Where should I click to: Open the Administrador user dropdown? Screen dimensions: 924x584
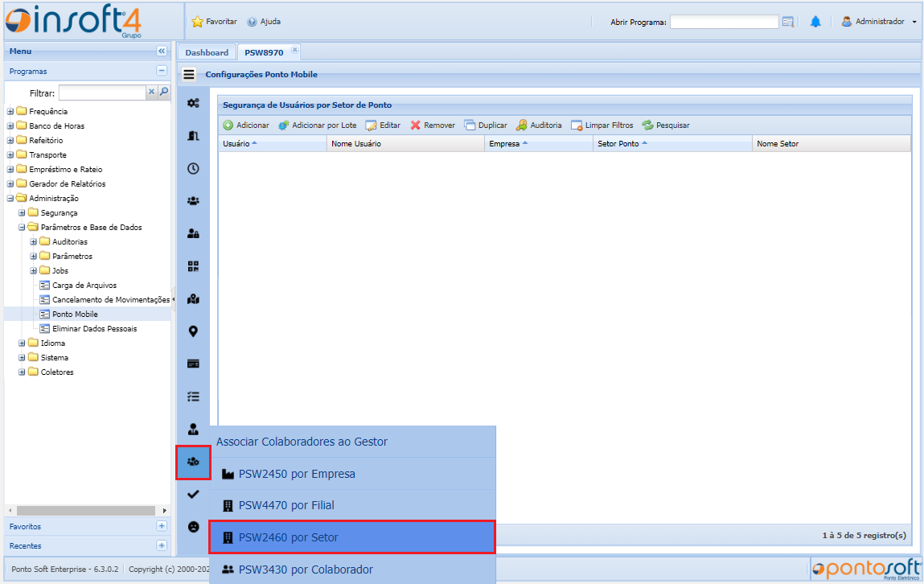click(879, 22)
